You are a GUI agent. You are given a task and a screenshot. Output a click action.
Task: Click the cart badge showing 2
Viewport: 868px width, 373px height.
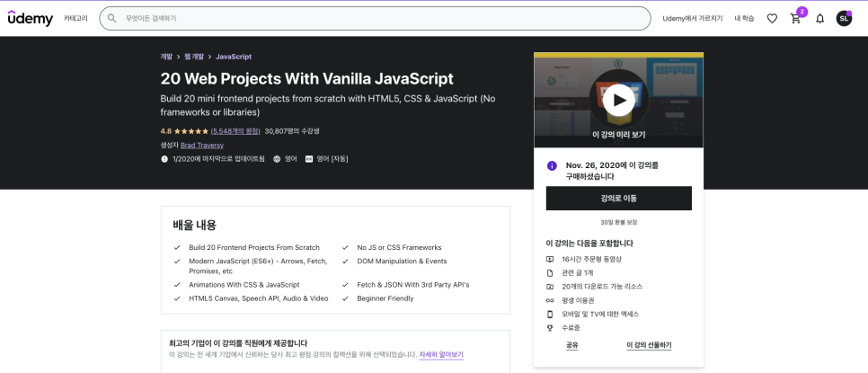[x=802, y=12]
